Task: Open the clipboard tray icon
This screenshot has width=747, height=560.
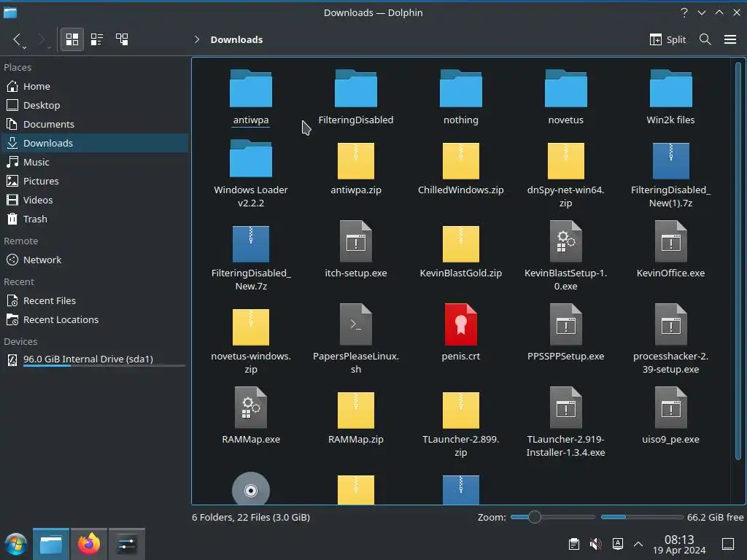Action: (574, 544)
